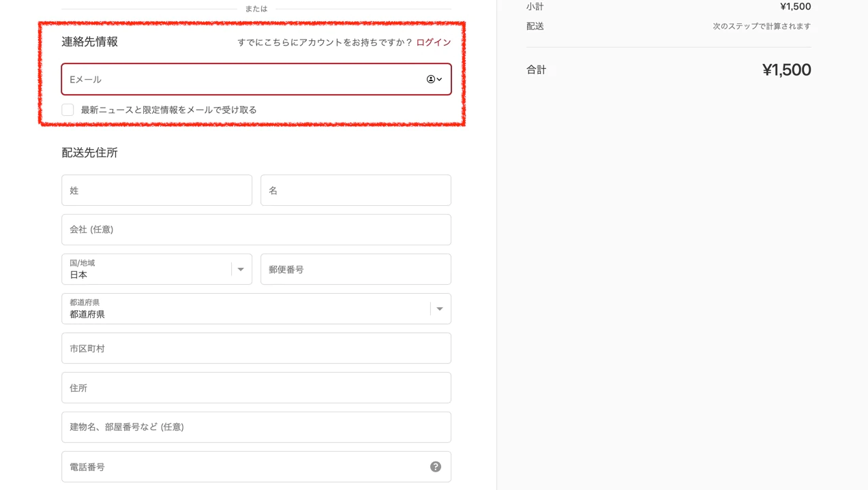Viewport: 868px width, 490px height.
Task: Expand the 都道府県 prefecture dropdown
Action: tap(256, 308)
